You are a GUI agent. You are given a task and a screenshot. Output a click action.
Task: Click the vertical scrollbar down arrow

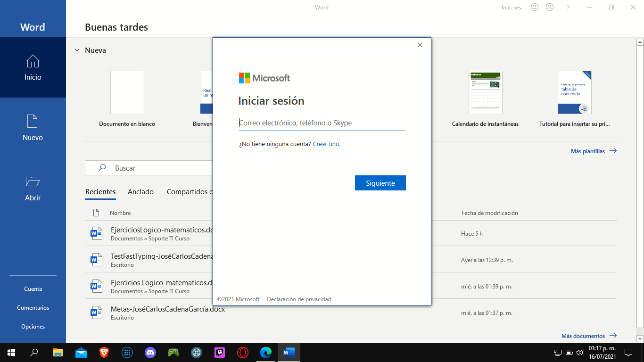click(640, 338)
